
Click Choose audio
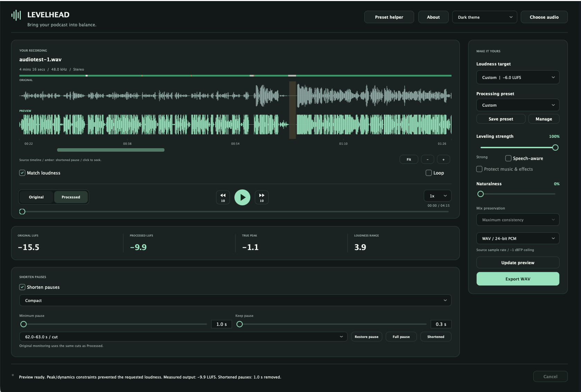click(544, 17)
